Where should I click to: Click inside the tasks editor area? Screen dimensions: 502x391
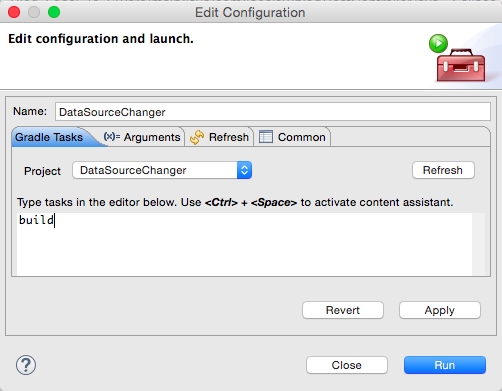[x=244, y=244]
